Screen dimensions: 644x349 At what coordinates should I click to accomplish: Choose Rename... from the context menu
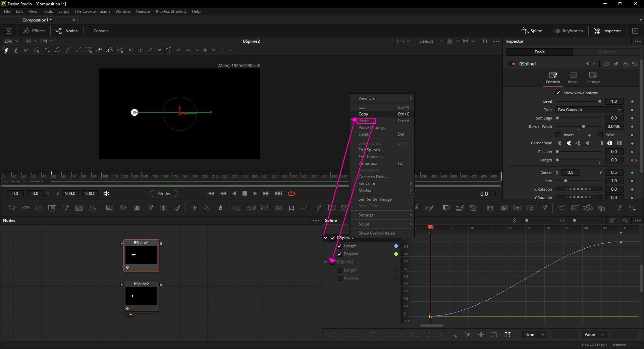pos(382,163)
